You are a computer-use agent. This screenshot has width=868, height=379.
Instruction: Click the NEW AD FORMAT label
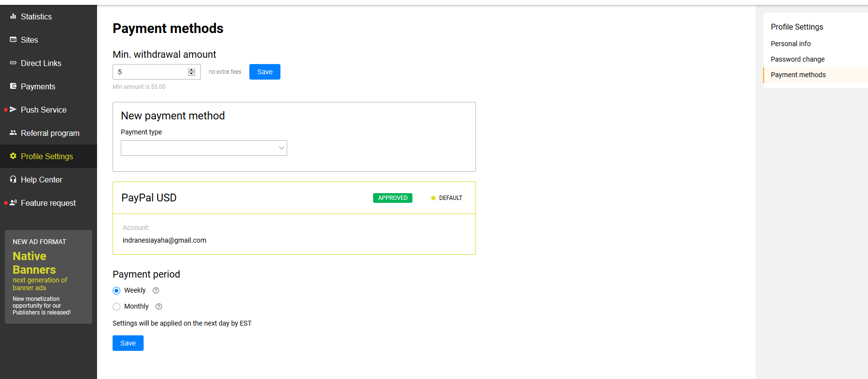click(x=39, y=242)
